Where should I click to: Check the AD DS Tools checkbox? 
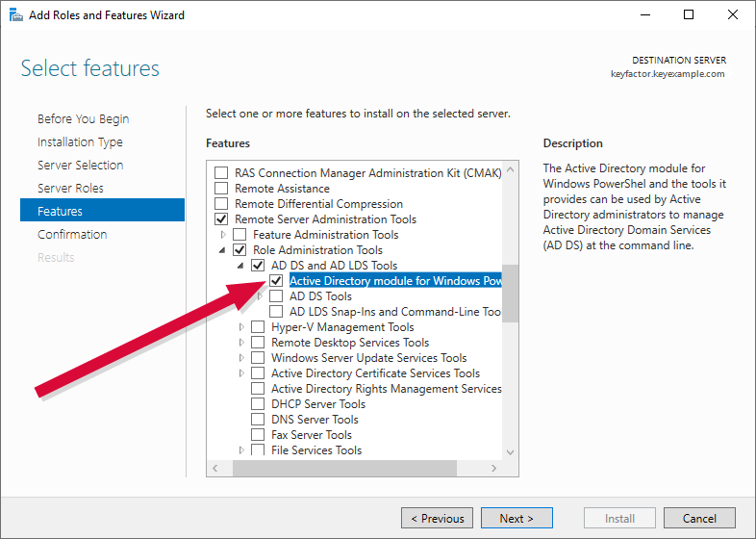pos(276,296)
